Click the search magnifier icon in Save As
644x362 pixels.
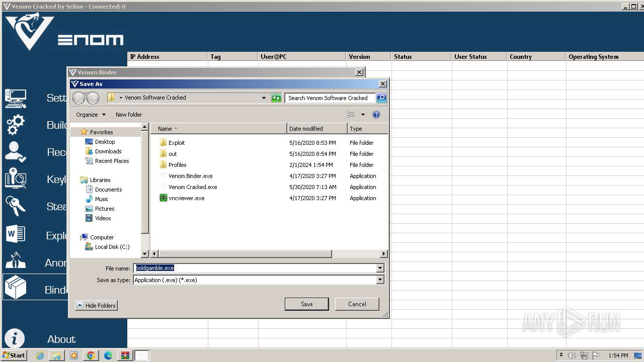[x=381, y=98]
